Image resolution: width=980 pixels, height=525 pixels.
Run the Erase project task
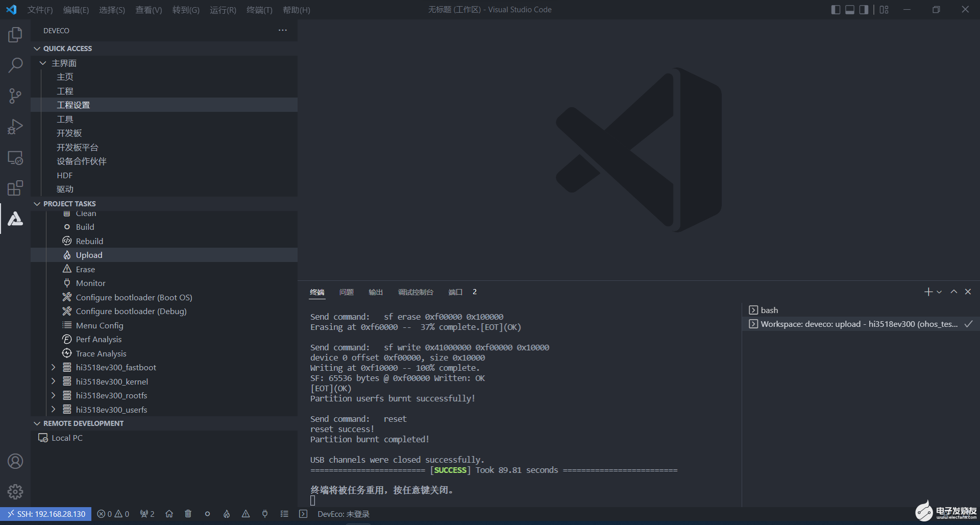click(164, 269)
